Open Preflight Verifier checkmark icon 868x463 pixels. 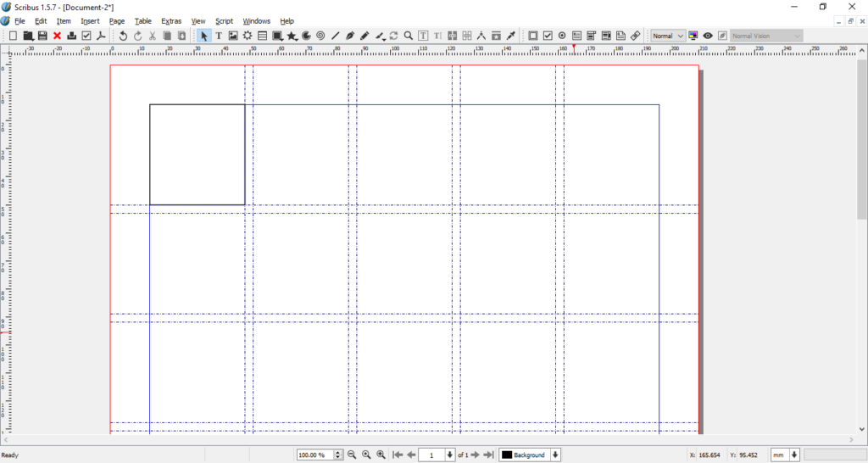86,36
